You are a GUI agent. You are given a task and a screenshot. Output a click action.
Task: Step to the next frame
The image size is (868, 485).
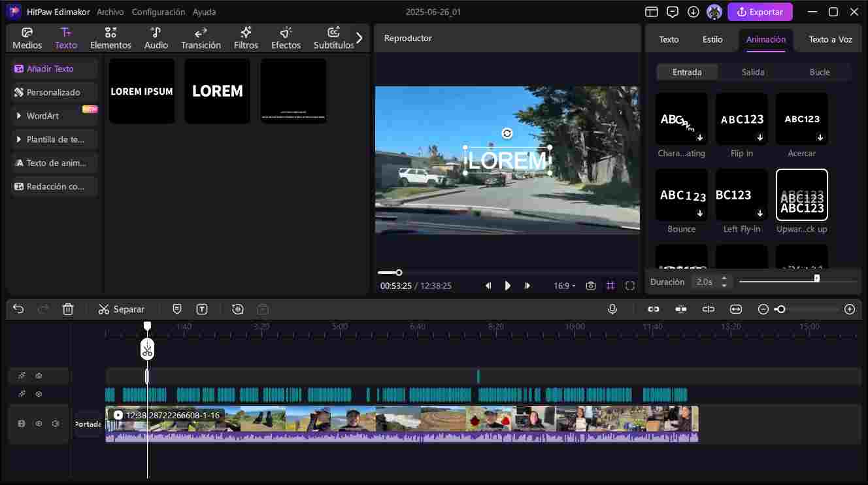[x=527, y=286]
